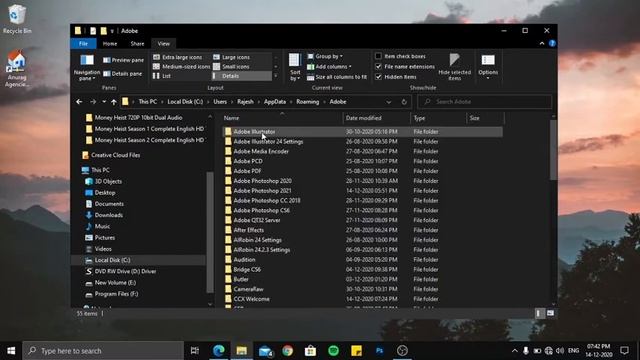Image resolution: width=640 pixels, height=360 pixels.
Task: Uncheck File name extensions
Action: tap(379, 66)
